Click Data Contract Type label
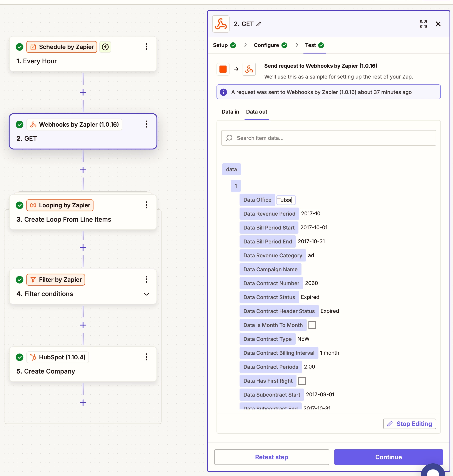This screenshot has width=453, height=476. point(267,339)
